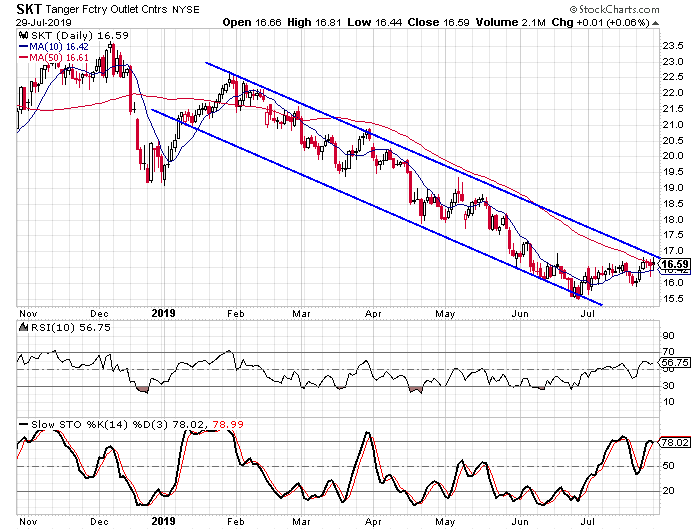The height and width of the screenshot is (530, 700).
Task: Click the Jul label under the price chart
Action: pos(588,313)
